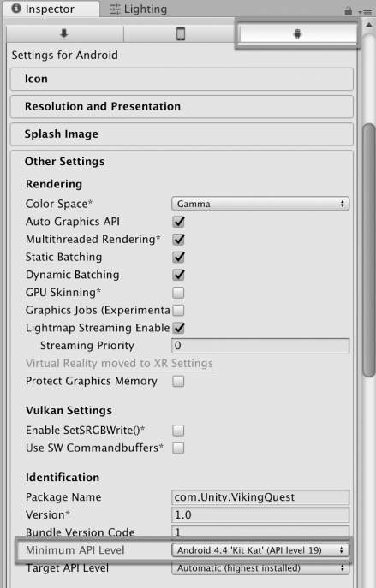Select the Android platform settings tab
Image resolution: width=376 pixels, height=588 pixels.
[x=297, y=34]
